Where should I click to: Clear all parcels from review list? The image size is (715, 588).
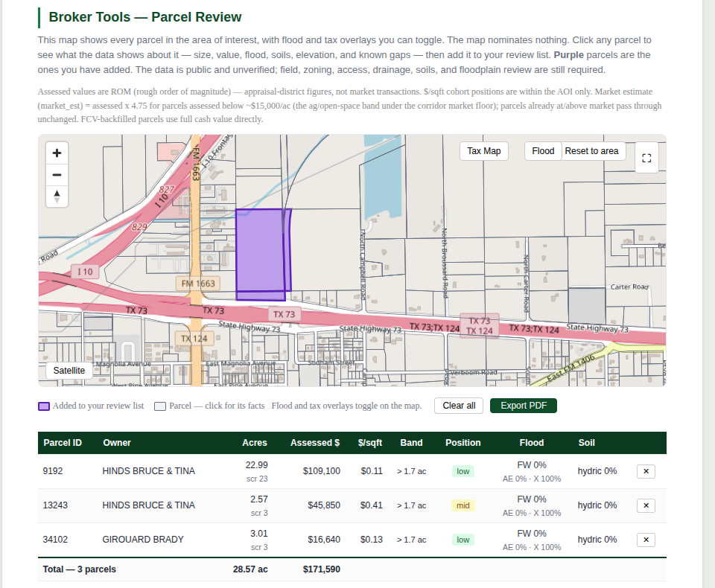point(459,406)
